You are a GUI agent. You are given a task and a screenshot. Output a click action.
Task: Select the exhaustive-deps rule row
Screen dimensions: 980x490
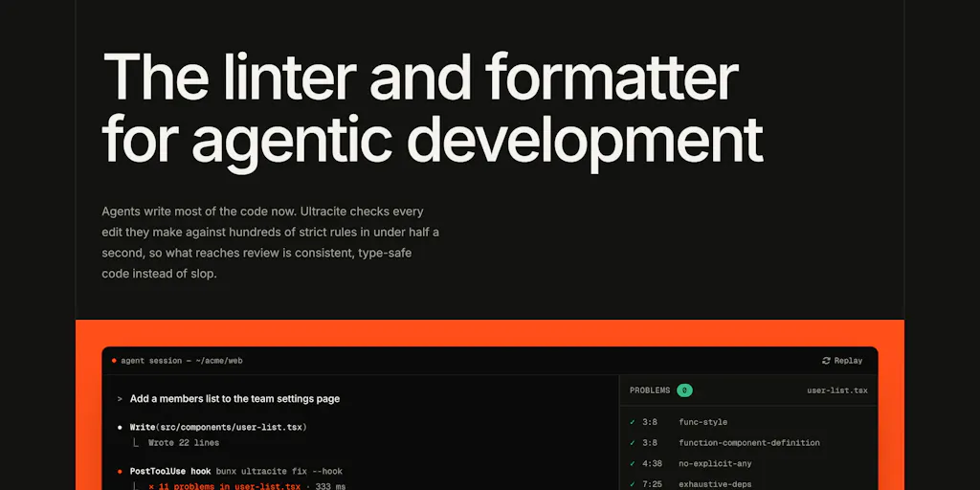pyautogui.click(x=748, y=483)
